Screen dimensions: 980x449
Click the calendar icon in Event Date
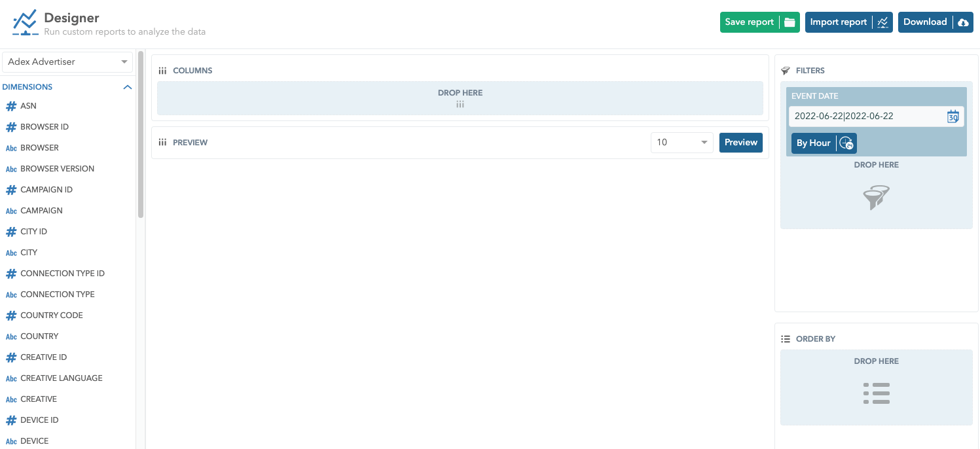click(953, 117)
